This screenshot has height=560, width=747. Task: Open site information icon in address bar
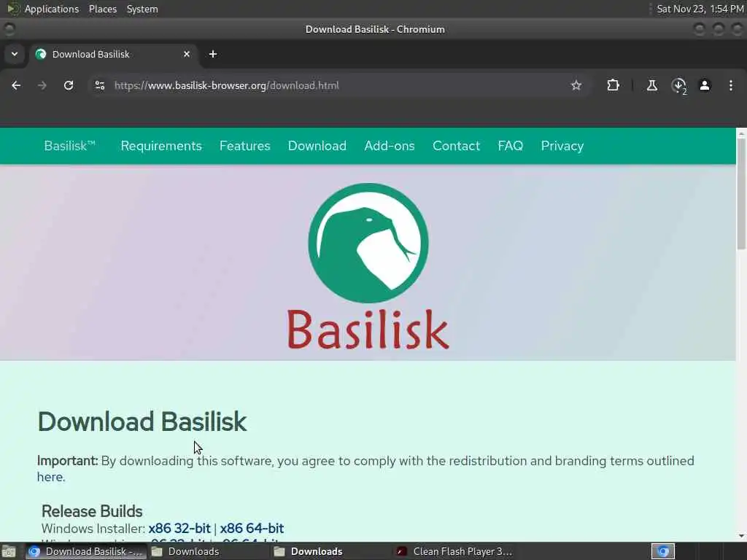pos(100,85)
